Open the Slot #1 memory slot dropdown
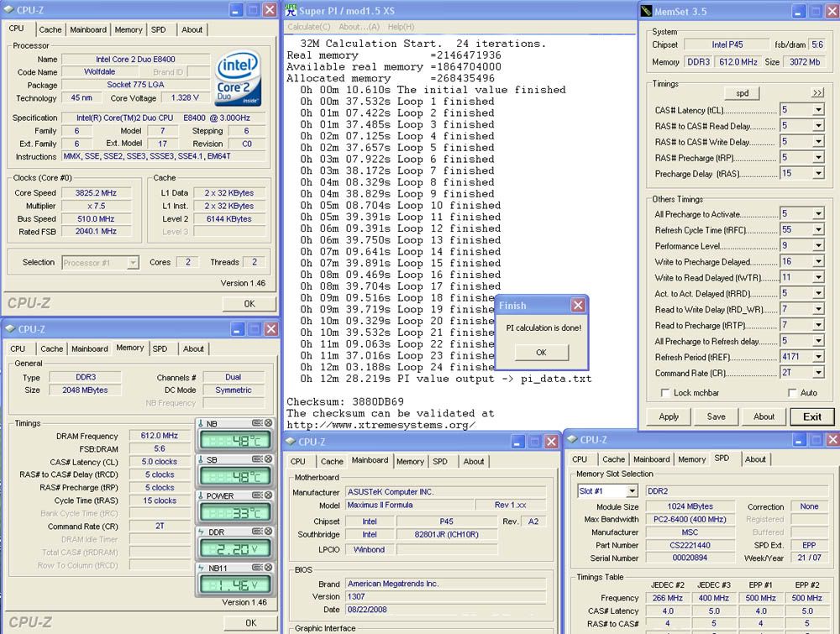840x634 pixels. [x=633, y=491]
